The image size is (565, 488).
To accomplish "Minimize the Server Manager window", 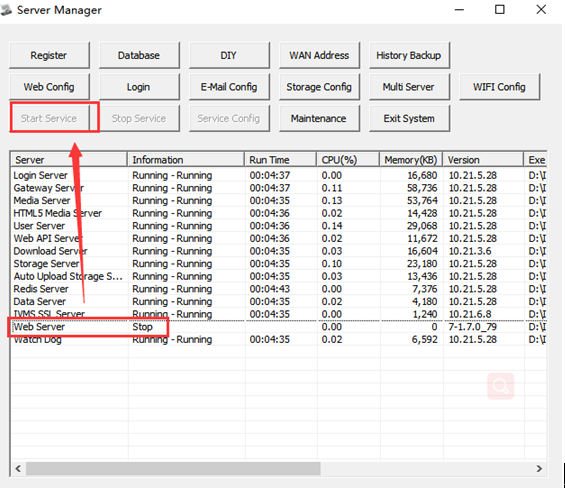I will pyautogui.click(x=459, y=10).
